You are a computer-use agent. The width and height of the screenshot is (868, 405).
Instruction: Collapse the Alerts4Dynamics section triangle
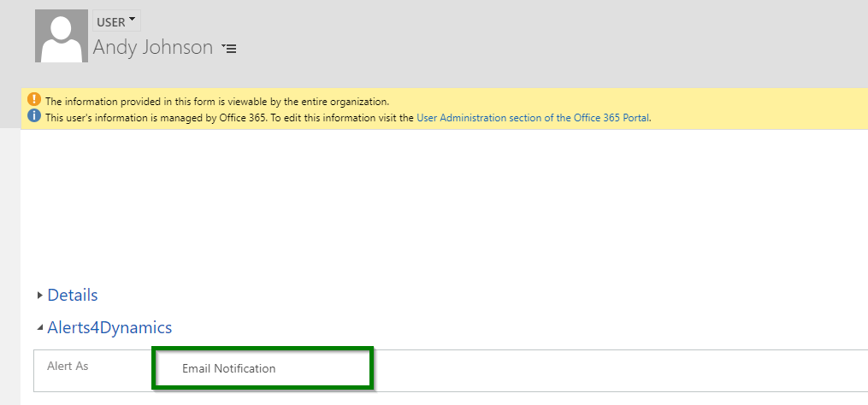pyautogui.click(x=40, y=328)
